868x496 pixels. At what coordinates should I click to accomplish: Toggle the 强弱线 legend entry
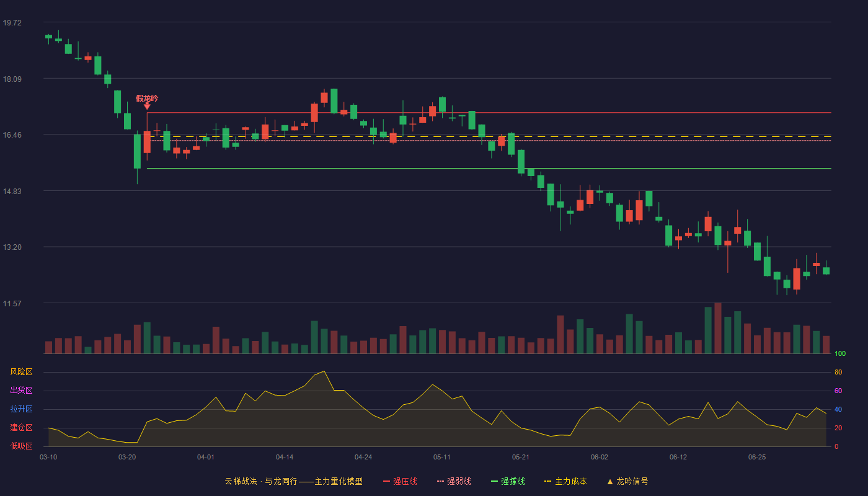[x=454, y=481]
